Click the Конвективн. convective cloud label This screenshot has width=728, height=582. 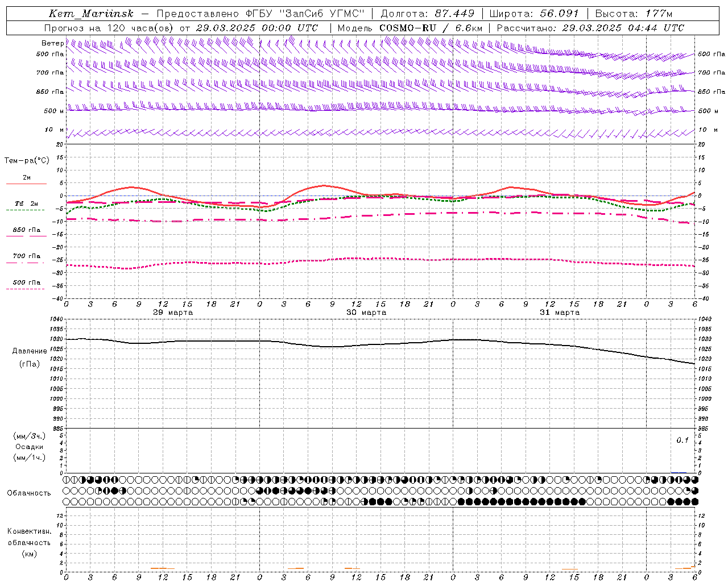[30, 531]
